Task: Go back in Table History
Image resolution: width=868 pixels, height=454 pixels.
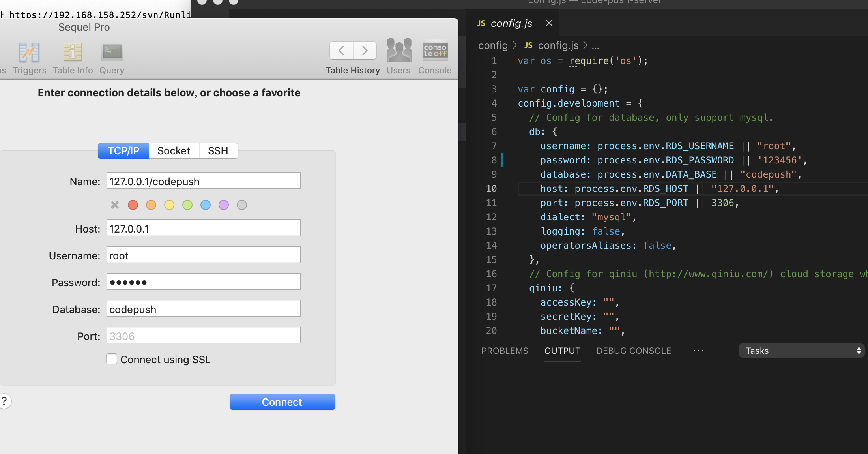Action: coord(341,51)
